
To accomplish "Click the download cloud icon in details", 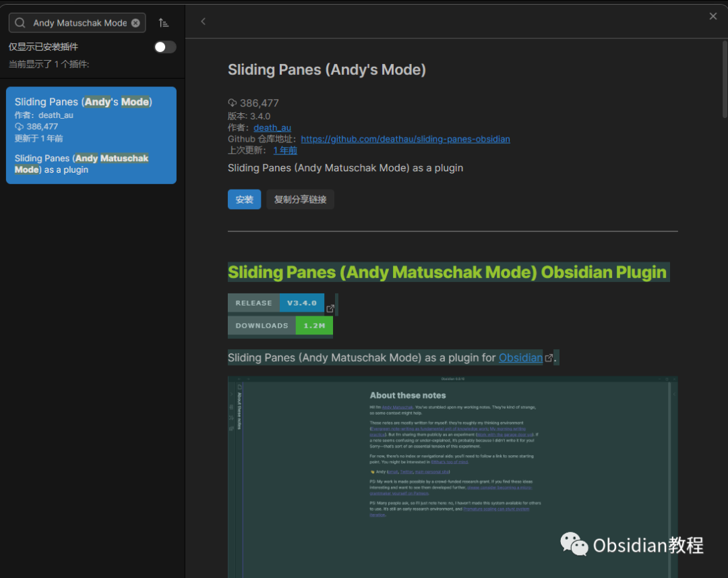I will (x=232, y=103).
